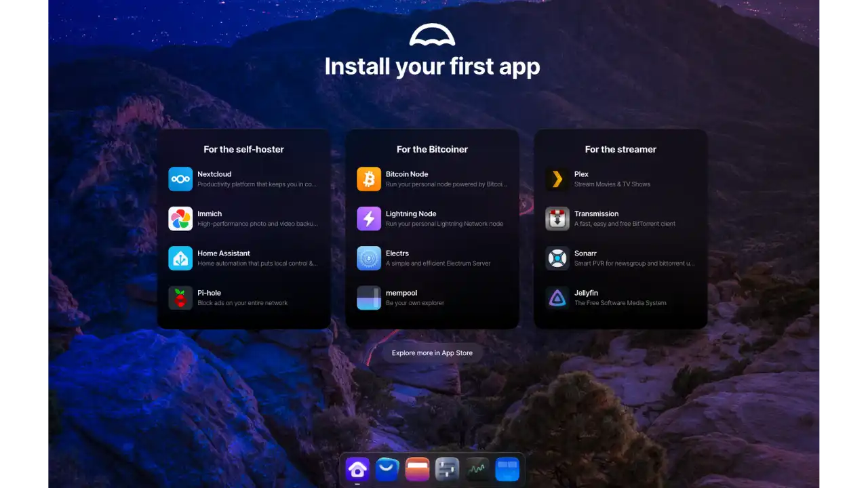Choose the Jellyfin media system icon

pos(557,298)
